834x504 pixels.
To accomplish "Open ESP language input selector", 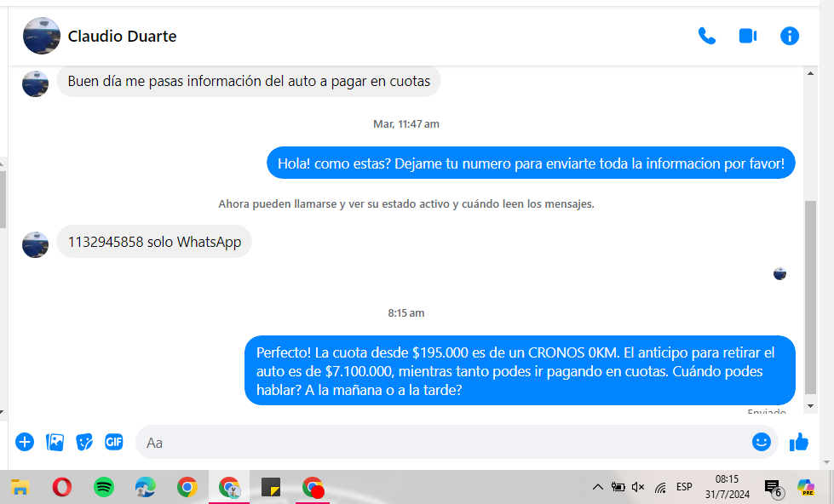I will pos(684,488).
